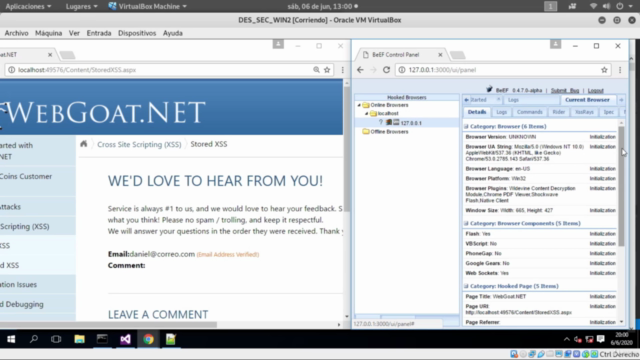
Task: Open the command prompt taskbar icon
Action: tap(102, 339)
